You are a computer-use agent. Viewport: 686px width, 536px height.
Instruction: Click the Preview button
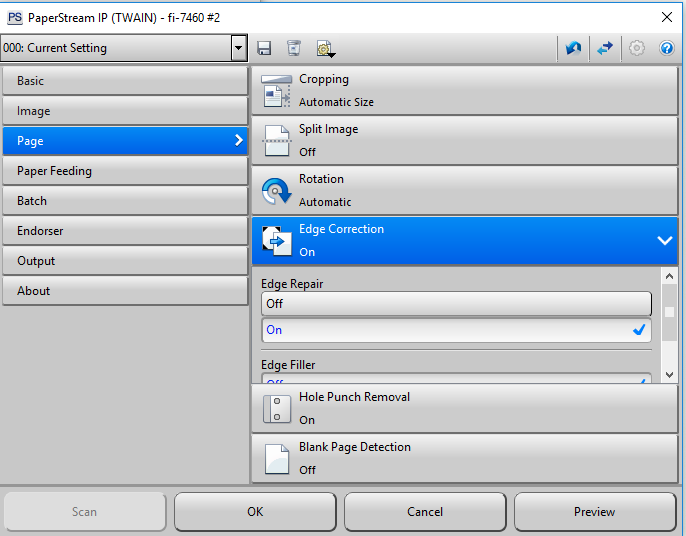594,512
